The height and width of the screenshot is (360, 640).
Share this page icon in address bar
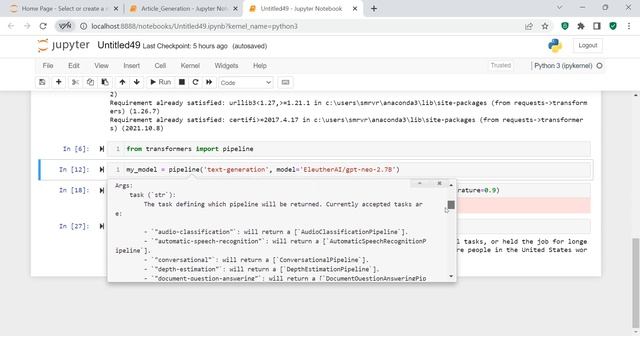[x=529, y=26]
